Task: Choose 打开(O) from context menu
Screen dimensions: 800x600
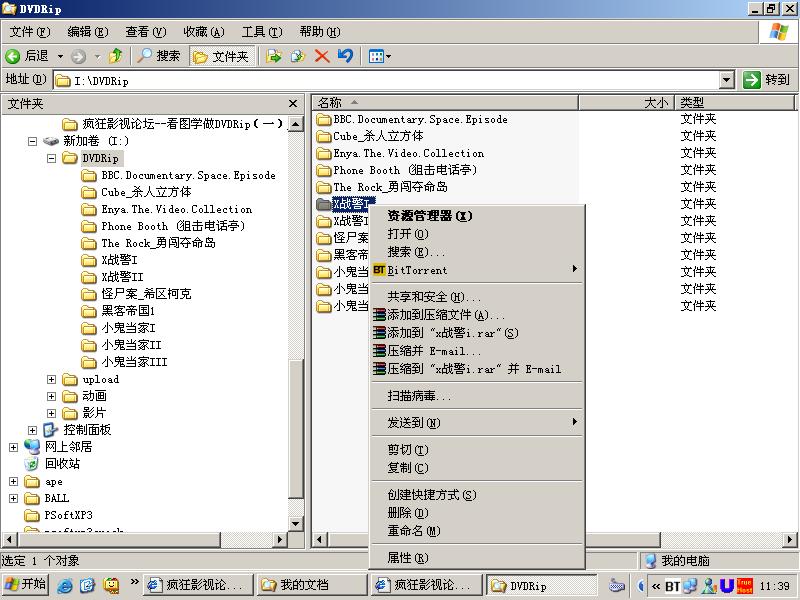Action: pos(478,234)
